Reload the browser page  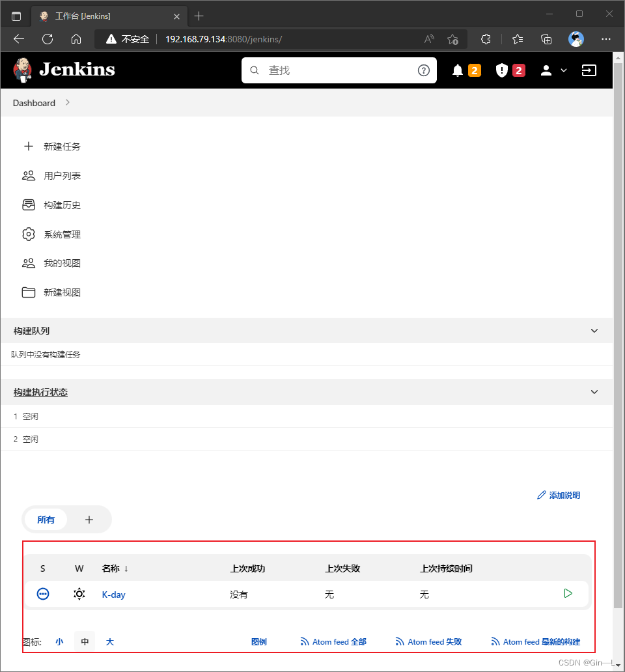tap(48, 39)
